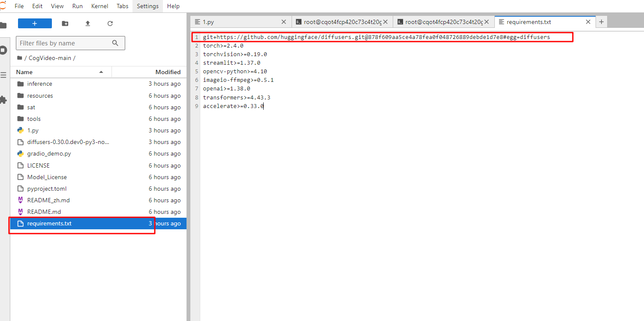Image resolution: width=644 pixels, height=321 pixels.
Task: Click the folder icon beside resources
Action: 20,96
